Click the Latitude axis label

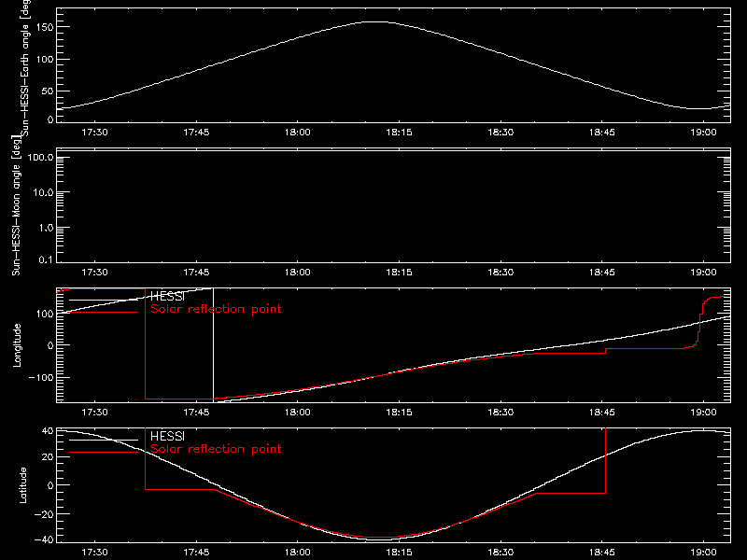22,485
